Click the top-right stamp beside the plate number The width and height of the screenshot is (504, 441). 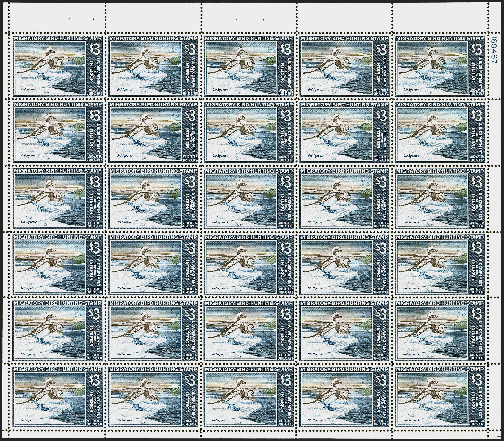(x=440, y=66)
